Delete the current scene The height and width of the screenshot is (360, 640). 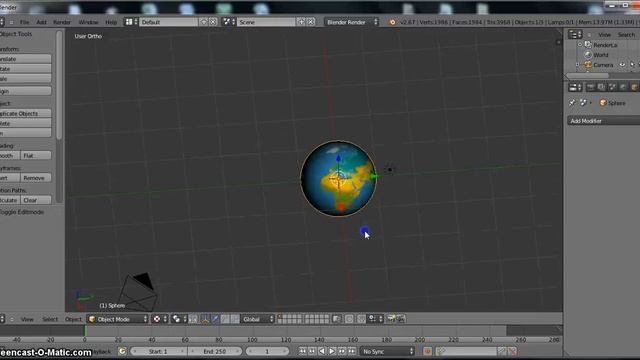(311, 22)
